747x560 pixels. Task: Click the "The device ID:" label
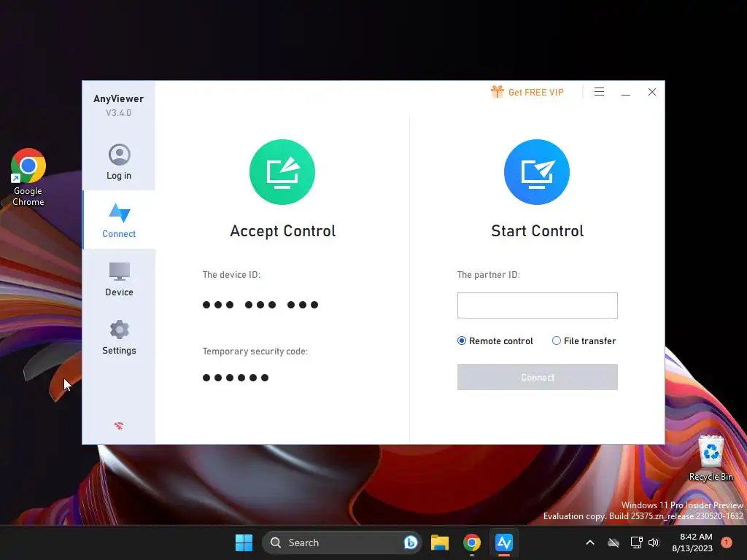tap(231, 275)
